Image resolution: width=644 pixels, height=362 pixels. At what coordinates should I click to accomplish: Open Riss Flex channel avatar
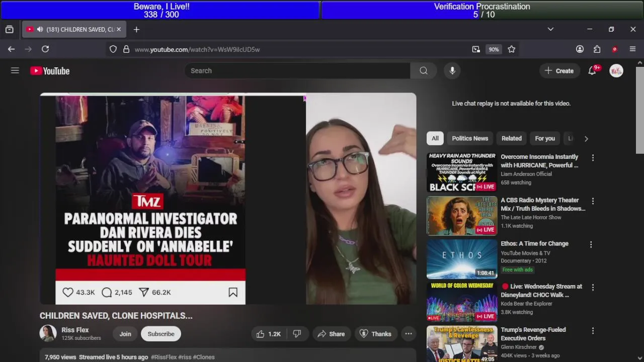pyautogui.click(x=48, y=334)
